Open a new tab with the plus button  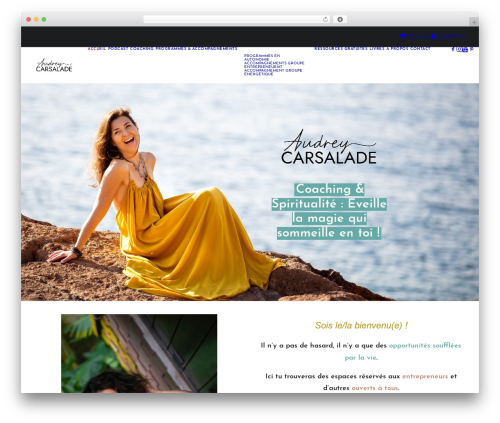(474, 22)
